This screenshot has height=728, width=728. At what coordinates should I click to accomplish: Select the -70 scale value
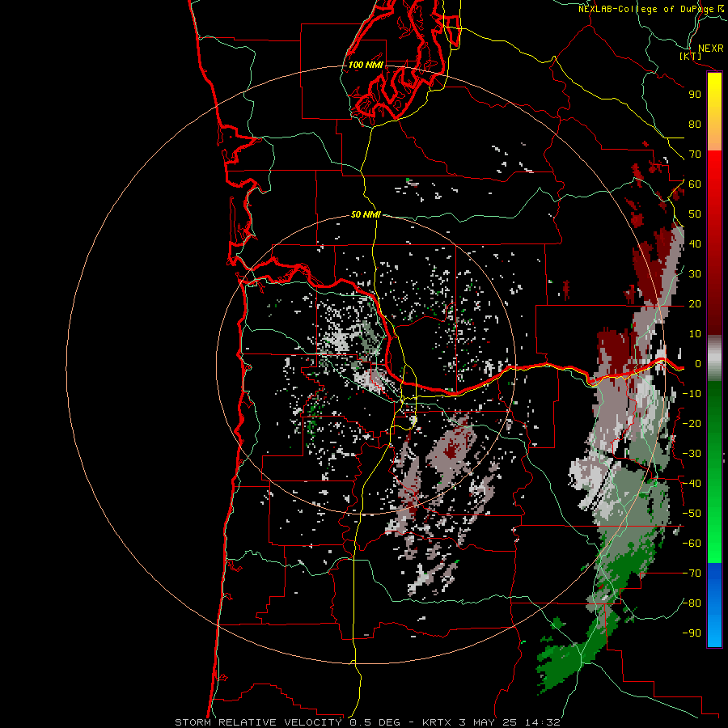[692, 574]
